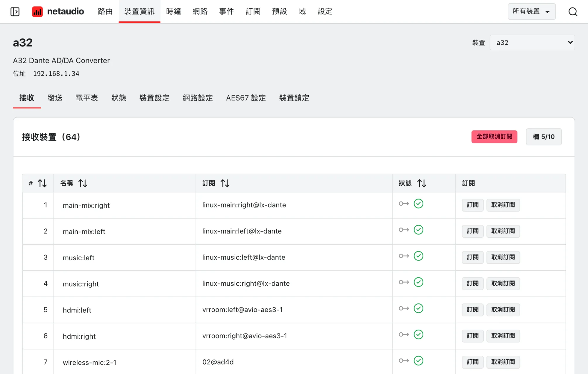588x374 pixels.
Task: Click 訂閱 button for hdmi:left
Action: pos(472,309)
